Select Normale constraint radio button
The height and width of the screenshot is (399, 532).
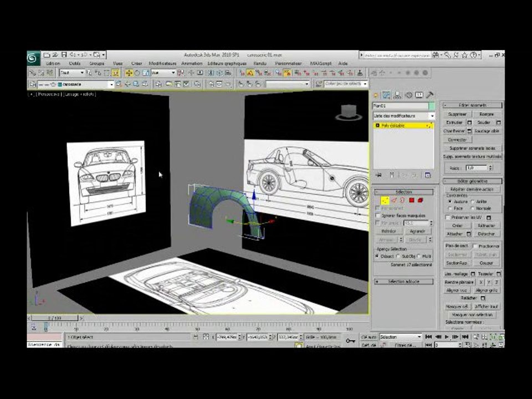pyautogui.click(x=473, y=208)
